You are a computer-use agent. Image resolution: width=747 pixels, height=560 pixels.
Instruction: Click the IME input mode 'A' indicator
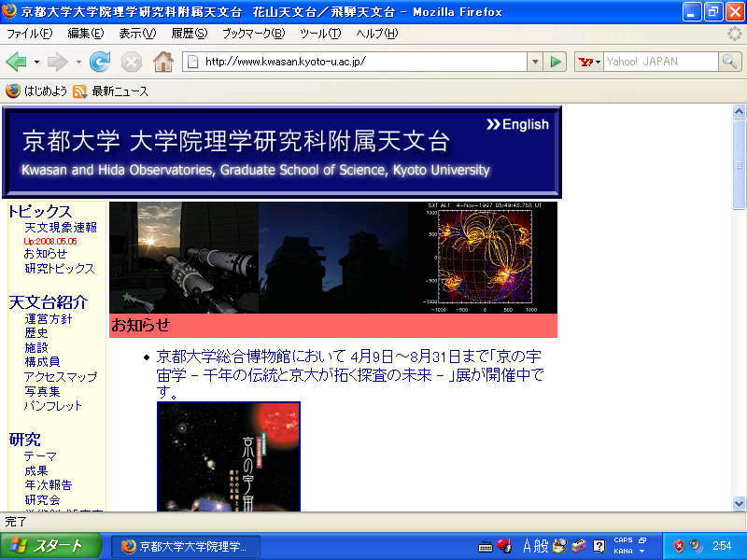tap(527, 546)
